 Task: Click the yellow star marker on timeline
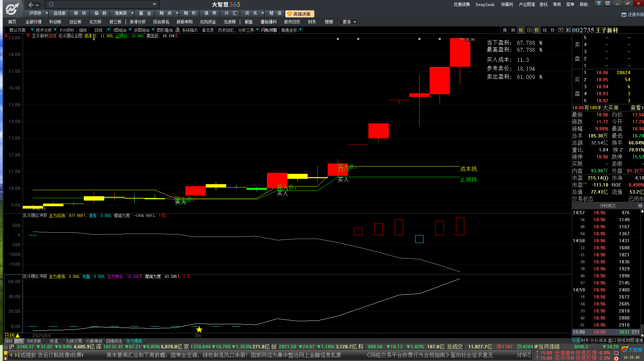pos(199,330)
